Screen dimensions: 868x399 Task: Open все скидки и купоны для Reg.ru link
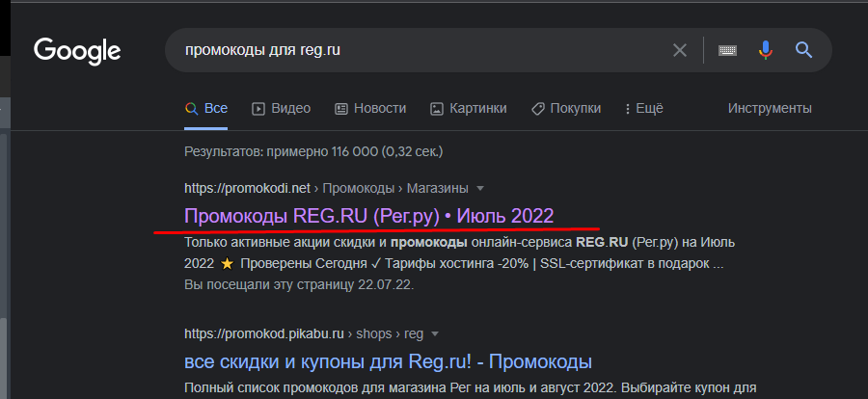(x=388, y=362)
